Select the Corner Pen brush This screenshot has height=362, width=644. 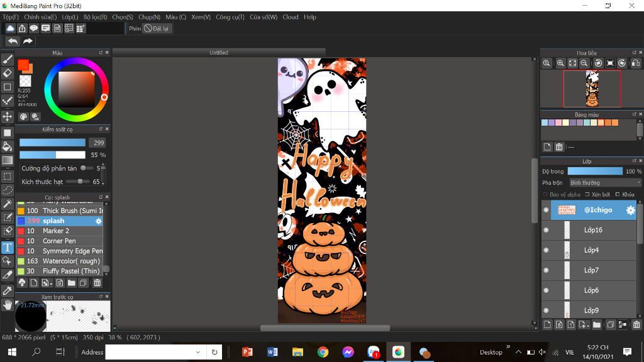tap(60, 241)
